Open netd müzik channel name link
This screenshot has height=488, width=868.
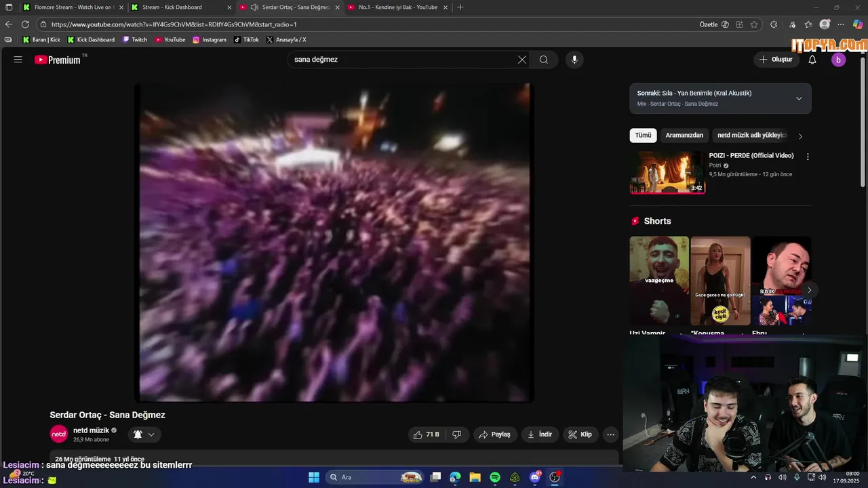click(x=91, y=430)
